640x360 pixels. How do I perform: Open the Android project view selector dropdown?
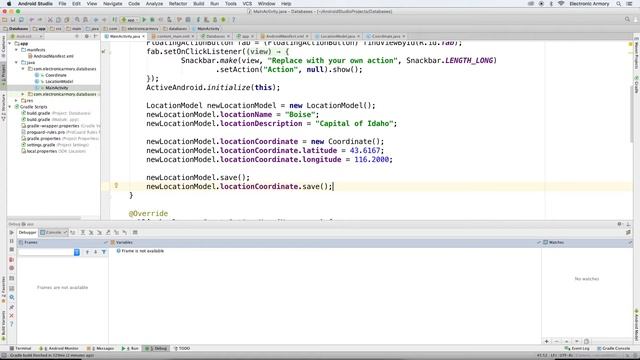click(x=27, y=36)
